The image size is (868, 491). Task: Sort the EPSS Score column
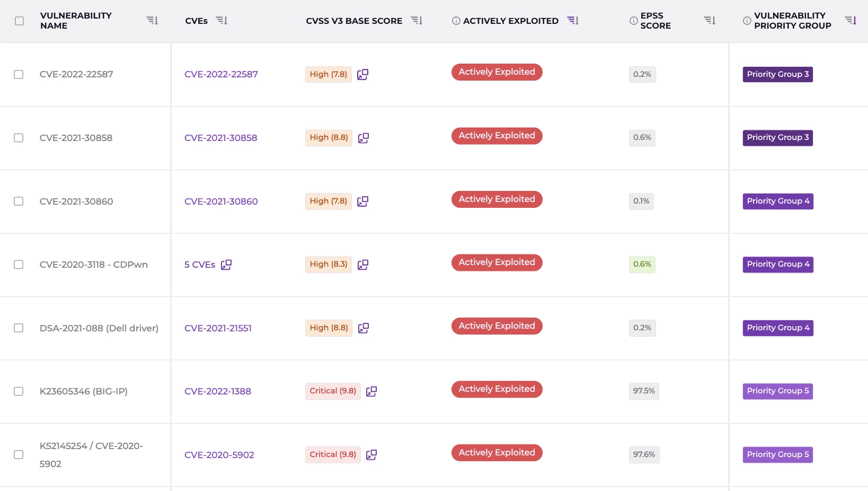[710, 21]
